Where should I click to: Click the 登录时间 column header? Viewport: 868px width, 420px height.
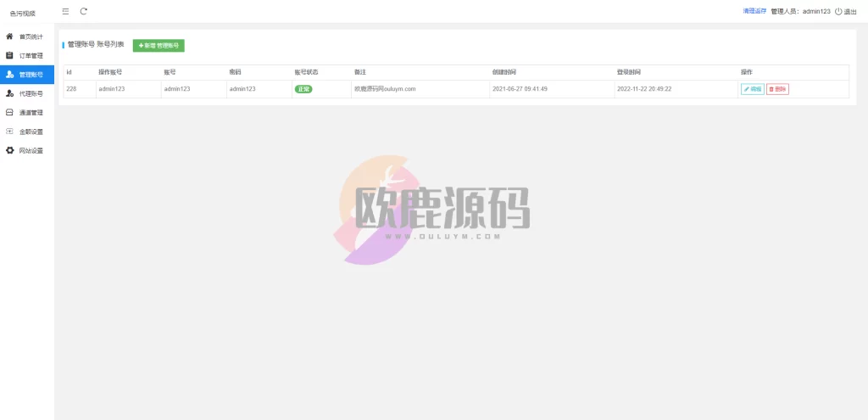coord(629,73)
